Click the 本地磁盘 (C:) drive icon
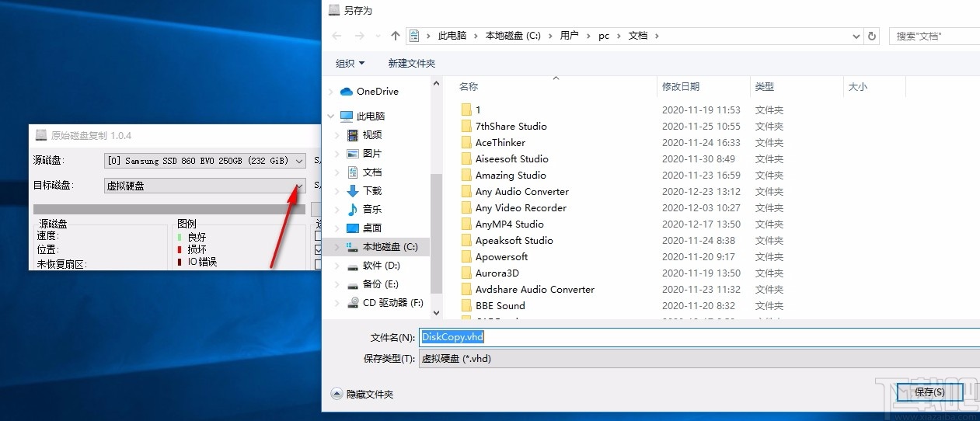 click(353, 247)
